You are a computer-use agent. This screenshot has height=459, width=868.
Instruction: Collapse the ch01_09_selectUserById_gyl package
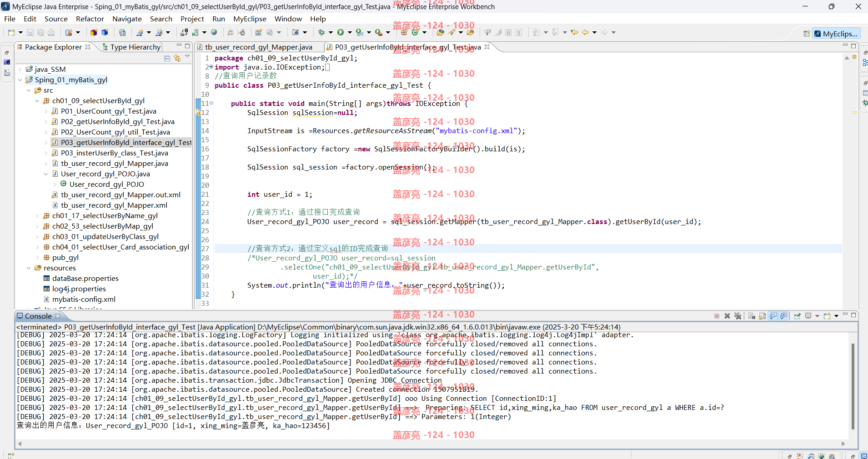[37, 101]
